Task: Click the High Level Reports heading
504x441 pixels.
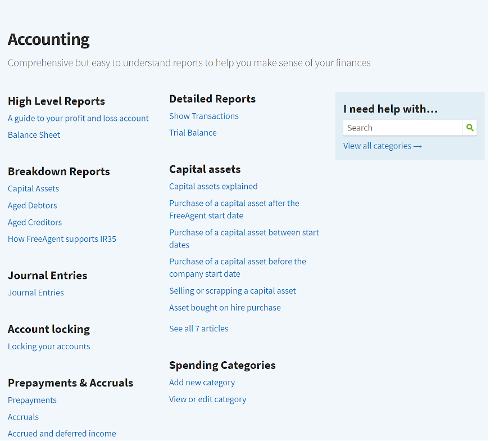Action: 56,101
